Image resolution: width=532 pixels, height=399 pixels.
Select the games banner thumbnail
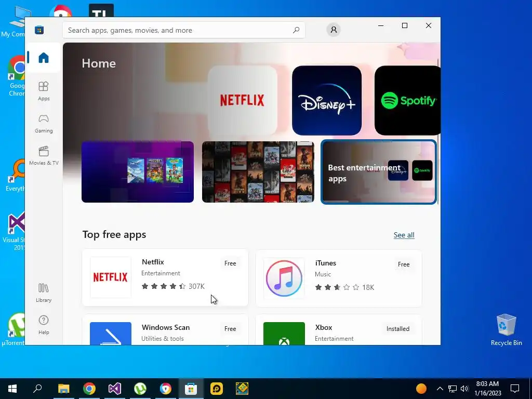[138, 172]
